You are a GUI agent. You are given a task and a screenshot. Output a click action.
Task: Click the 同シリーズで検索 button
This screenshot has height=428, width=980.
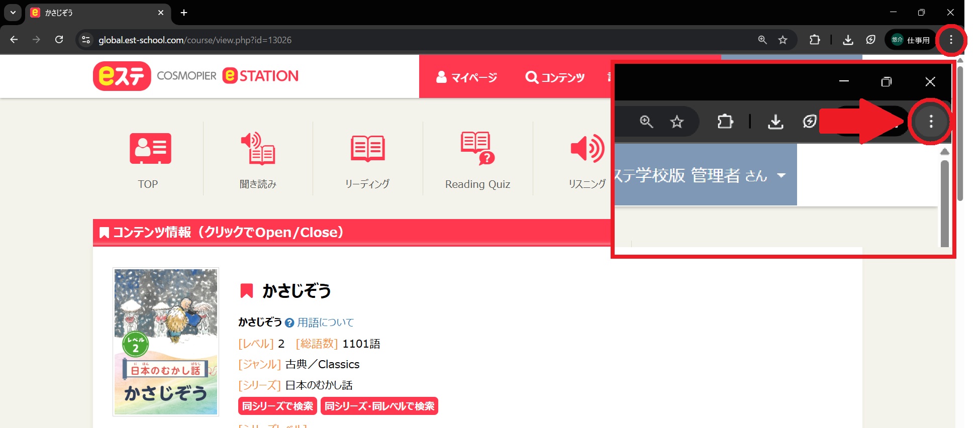point(277,406)
